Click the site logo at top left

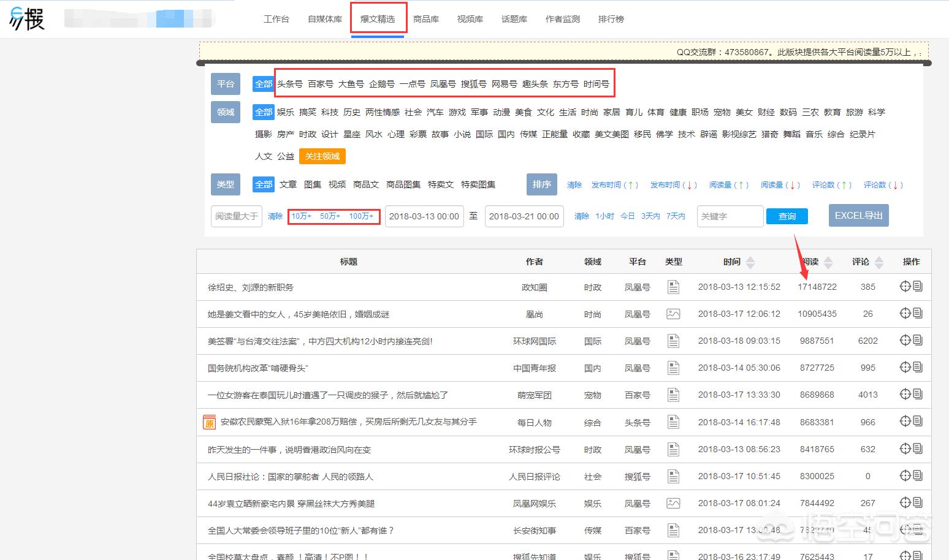(27, 18)
